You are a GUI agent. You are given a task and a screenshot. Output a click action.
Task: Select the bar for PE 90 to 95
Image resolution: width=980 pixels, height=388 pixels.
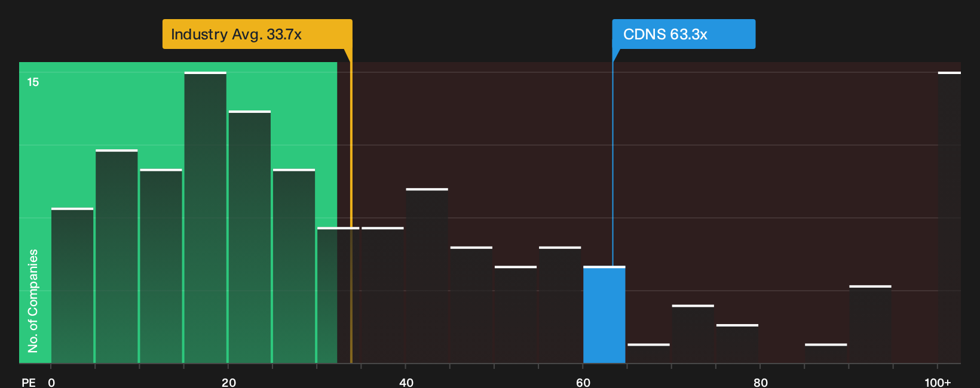(870, 324)
